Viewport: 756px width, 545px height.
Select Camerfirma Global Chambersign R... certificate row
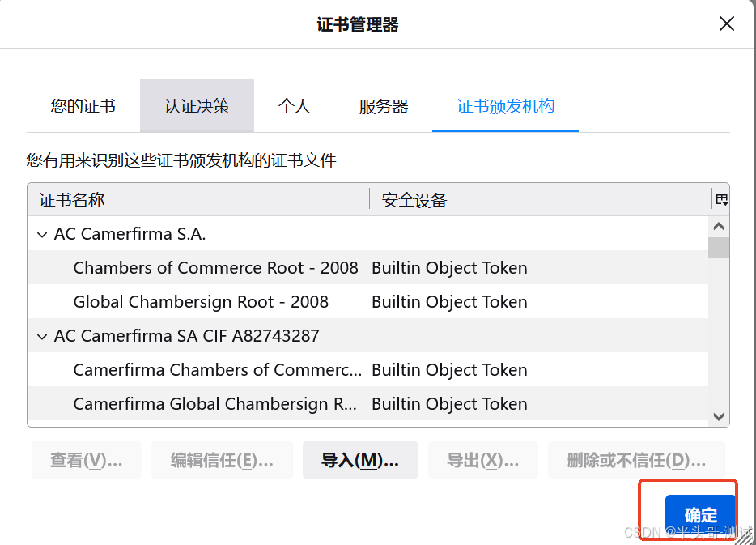(x=367, y=403)
